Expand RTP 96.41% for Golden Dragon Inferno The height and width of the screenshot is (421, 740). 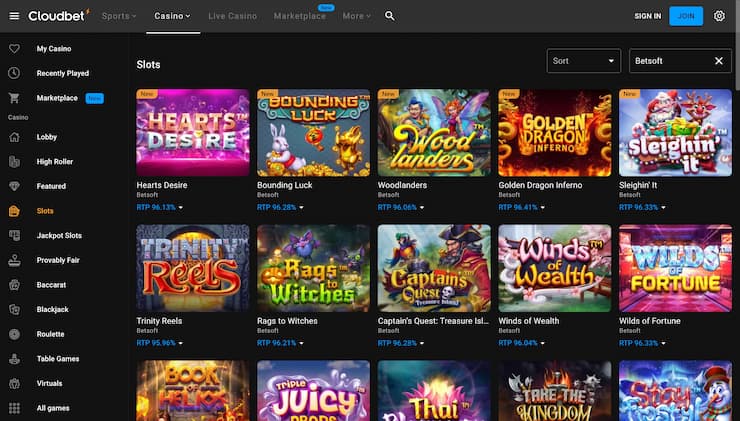pyautogui.click(x=521, y=207)
